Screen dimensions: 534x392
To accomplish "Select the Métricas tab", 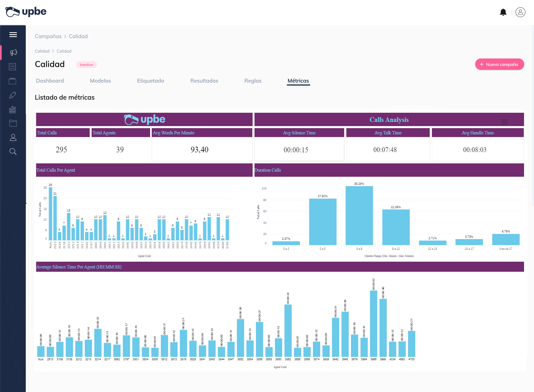I will (x=299, y=81).
